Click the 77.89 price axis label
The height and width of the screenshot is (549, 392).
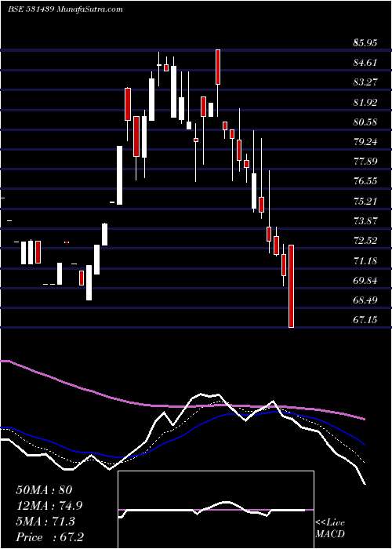pos(365,162)
